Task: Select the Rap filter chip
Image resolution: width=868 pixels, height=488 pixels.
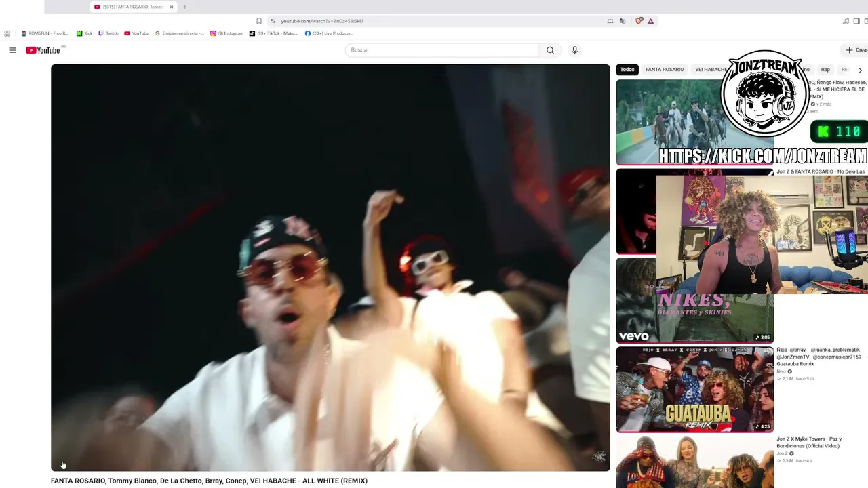Action: [825, 70]
